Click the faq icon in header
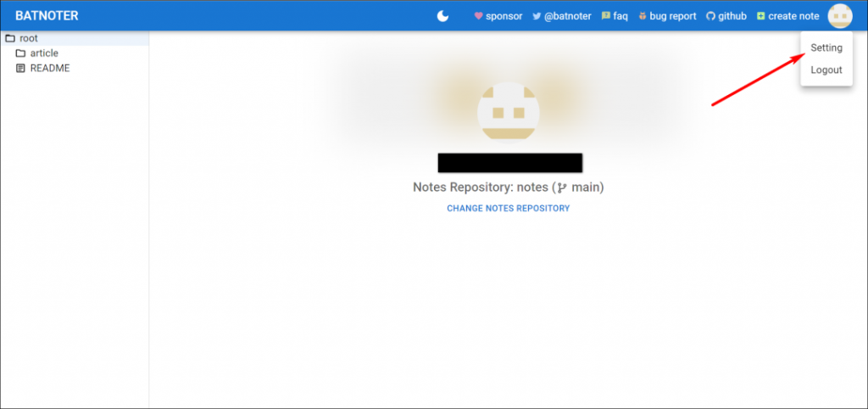Viewport: 868px width, 409px height. 605,16
